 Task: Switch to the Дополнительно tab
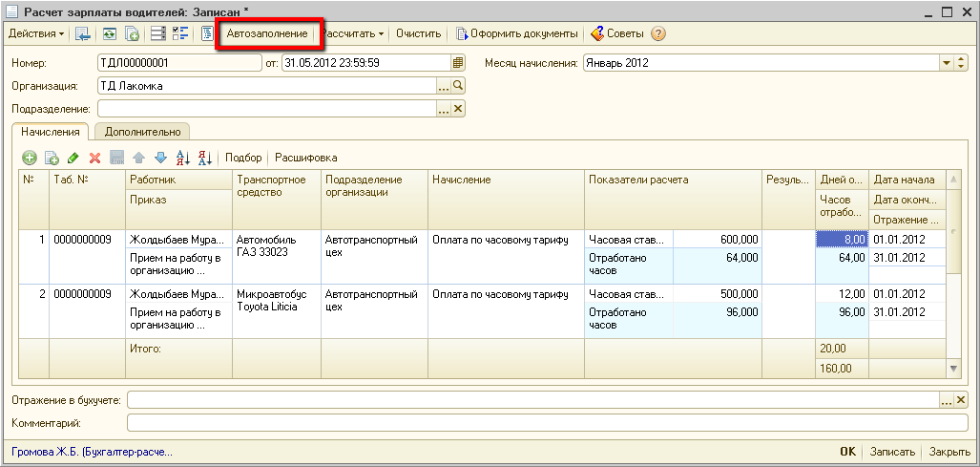tap(142, 132)
